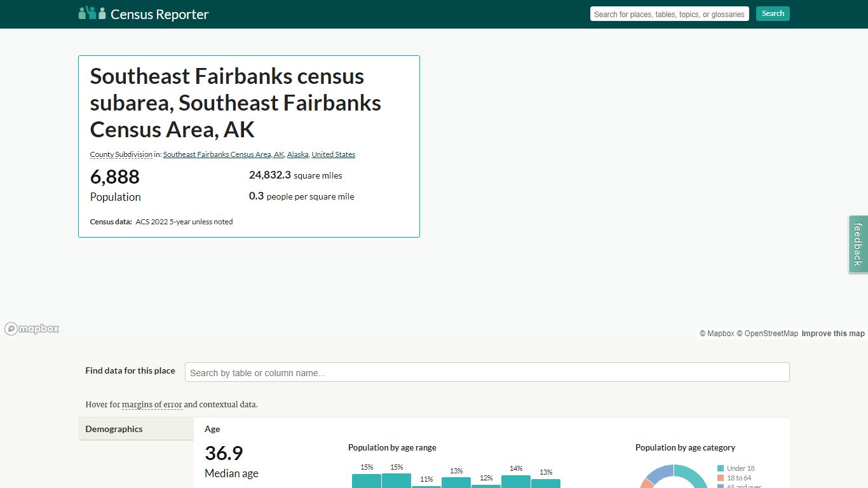
Task: Click the Southeast Fairbanks census subarea page title
Action: [236, 103]
